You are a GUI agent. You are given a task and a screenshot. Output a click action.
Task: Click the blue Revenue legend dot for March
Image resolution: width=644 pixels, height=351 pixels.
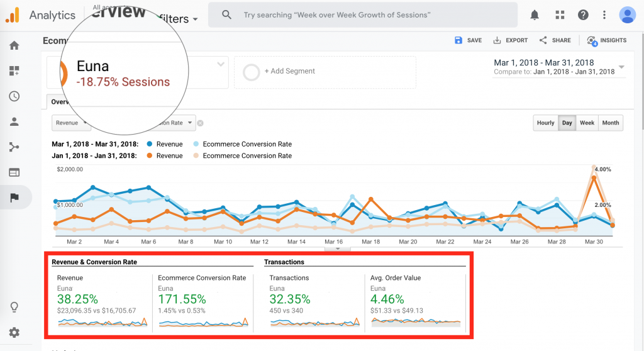pyautogui.click(x=150, y=144)
